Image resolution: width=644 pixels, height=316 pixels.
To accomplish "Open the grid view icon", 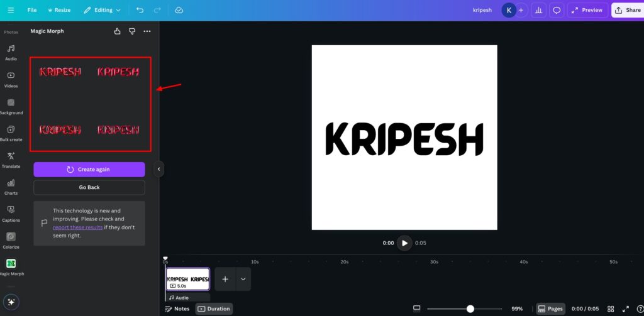I will coord(611,308).
